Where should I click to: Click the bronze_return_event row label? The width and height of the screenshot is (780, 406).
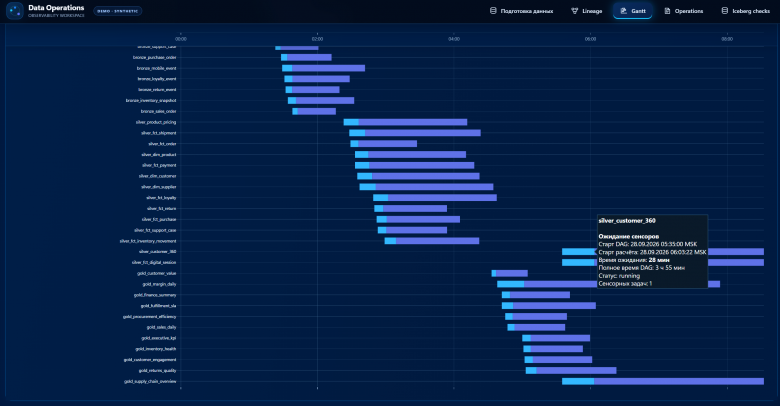click(157, 90)
